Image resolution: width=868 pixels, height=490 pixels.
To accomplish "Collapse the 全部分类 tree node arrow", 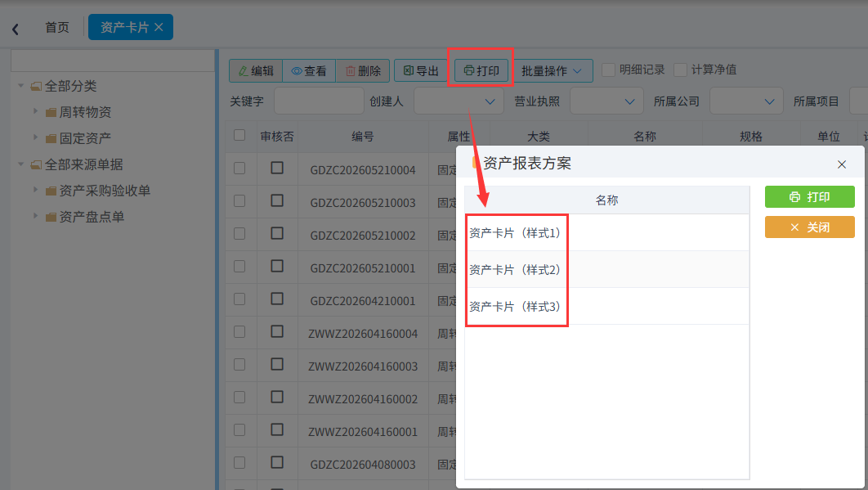I will (21, 85).
